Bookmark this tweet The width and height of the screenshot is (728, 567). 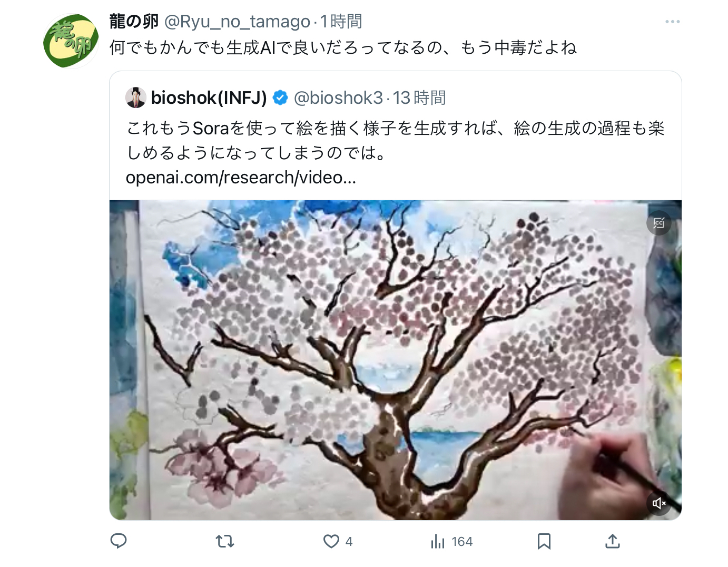tap(544, 541)
